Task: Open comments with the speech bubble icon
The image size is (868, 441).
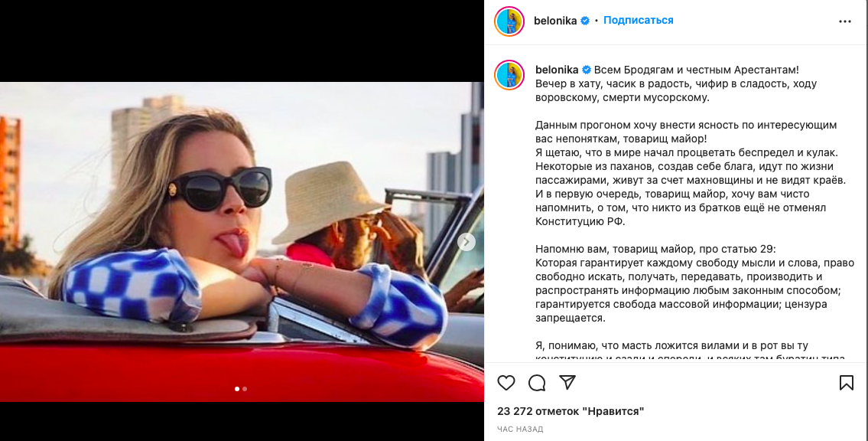Action: pos(536,383)
